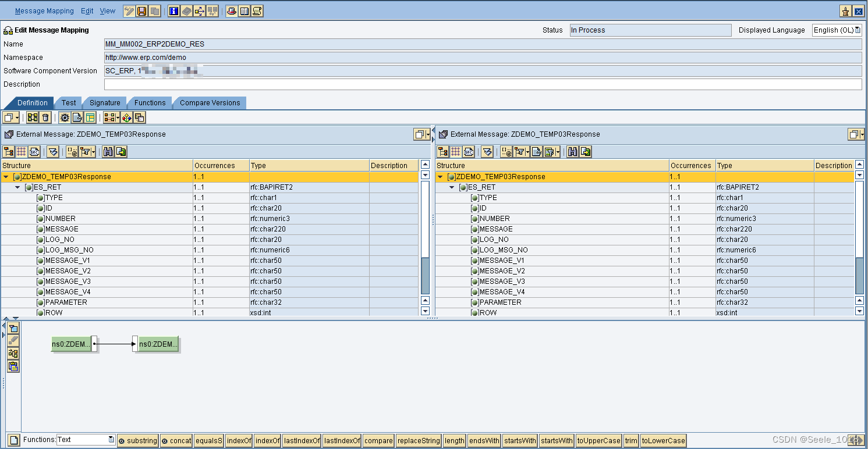Click the target ns0:ZDEM... node in mapping editor
This screenshot has height=449, width=868.
point(158,344)
